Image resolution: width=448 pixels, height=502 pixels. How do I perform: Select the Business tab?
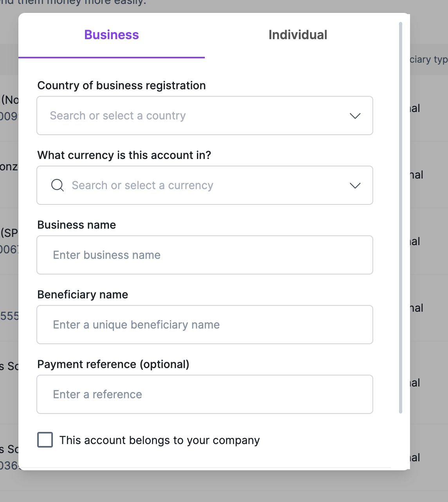point(112,35)
